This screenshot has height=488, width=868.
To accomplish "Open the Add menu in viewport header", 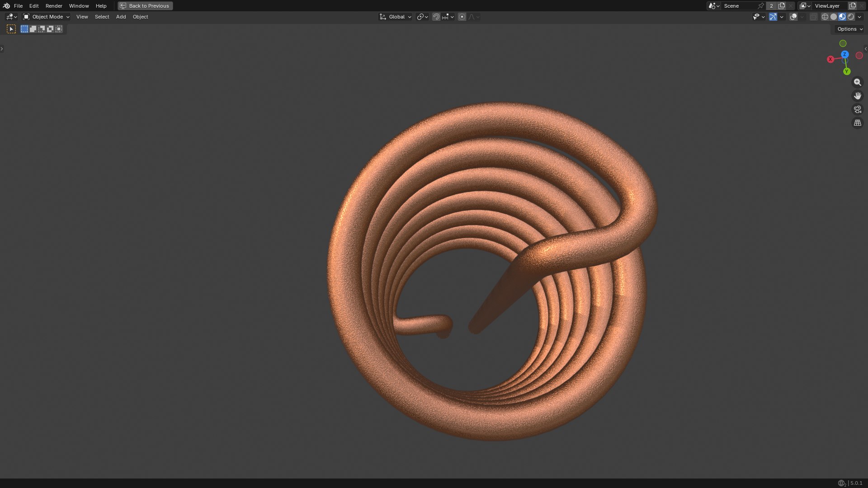I will pos(121,17).
